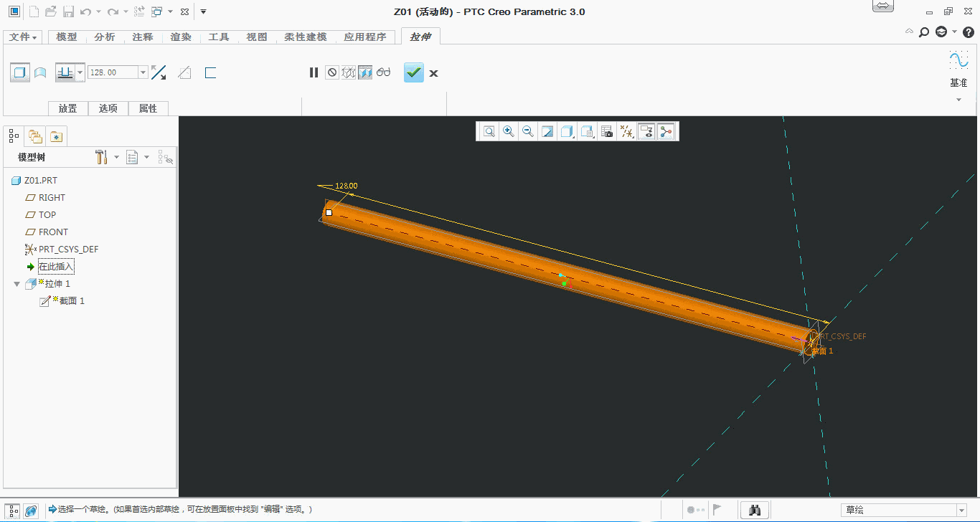Click the save icon in quick access
Screen dimensions: 980x522
[x=68, y=11]
